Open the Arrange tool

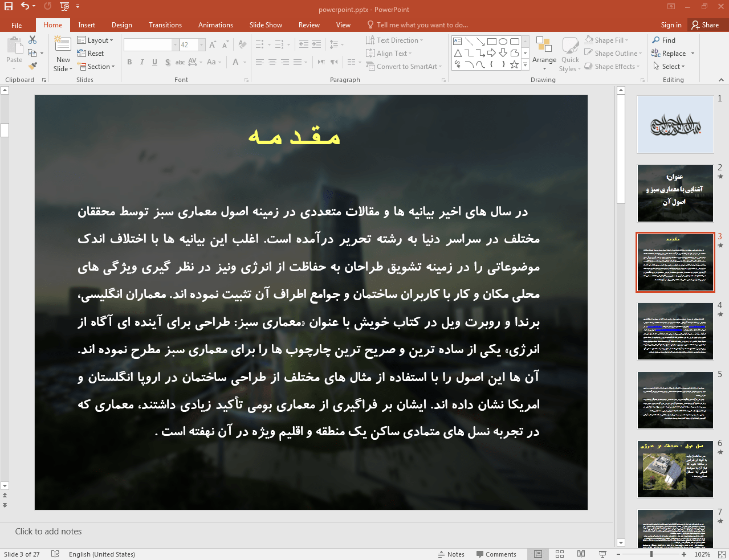point(544,55)
